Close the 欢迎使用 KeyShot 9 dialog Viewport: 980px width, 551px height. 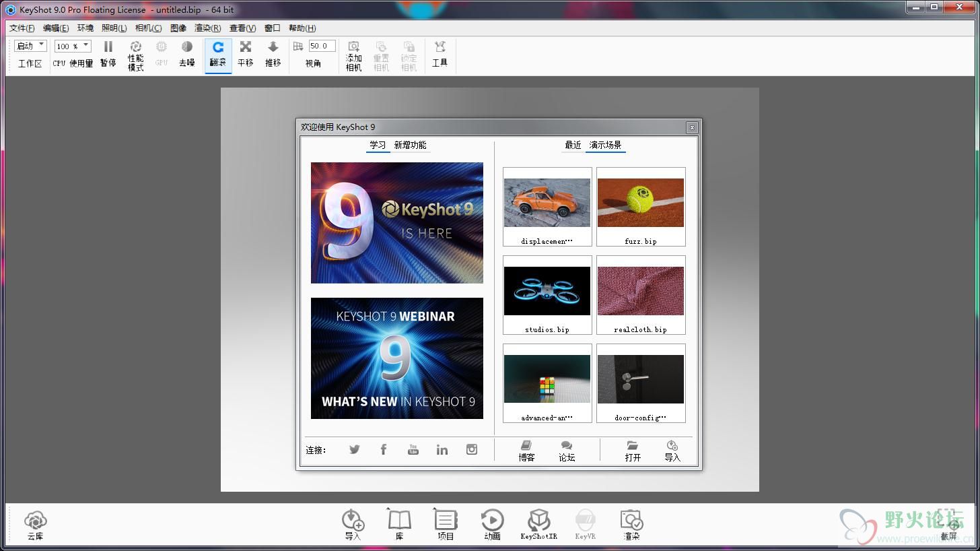[x=691, y=127]
